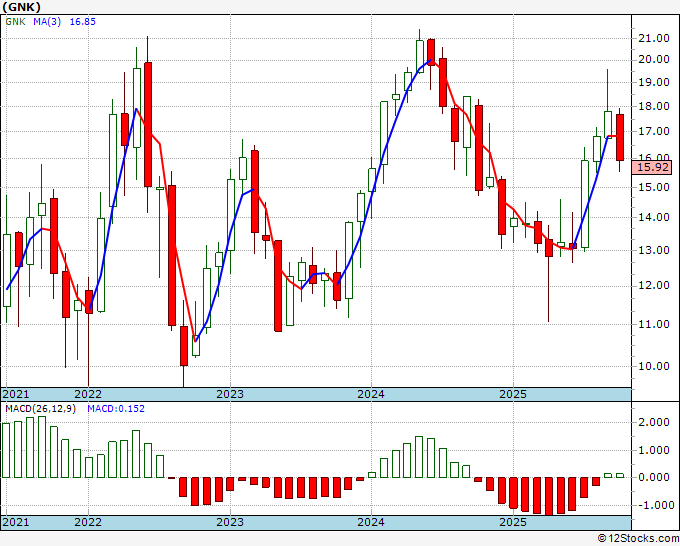Click the lowest red MACD bar in 2025
Image resolution: width=680 pixels, height=546 pixels.
pos(549,496)
